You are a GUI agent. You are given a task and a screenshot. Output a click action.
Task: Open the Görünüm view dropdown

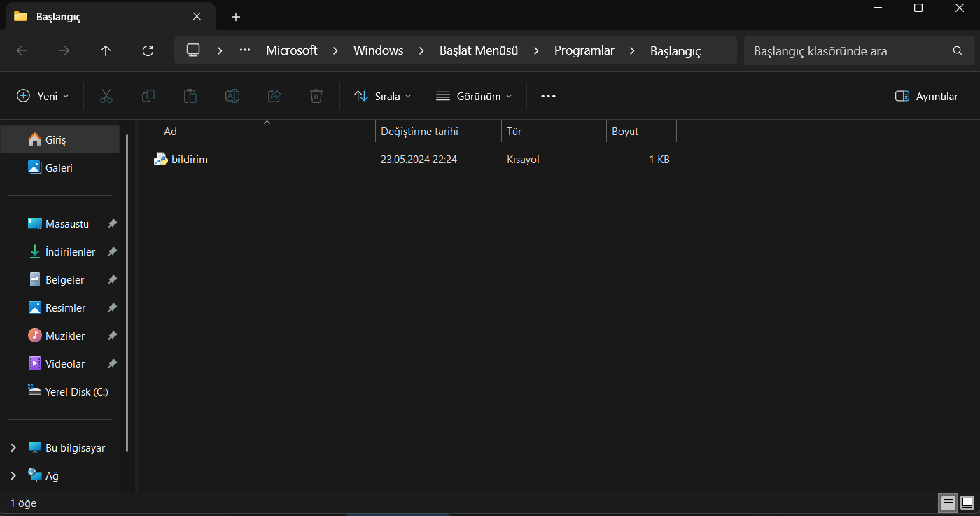tap(474, 96)
